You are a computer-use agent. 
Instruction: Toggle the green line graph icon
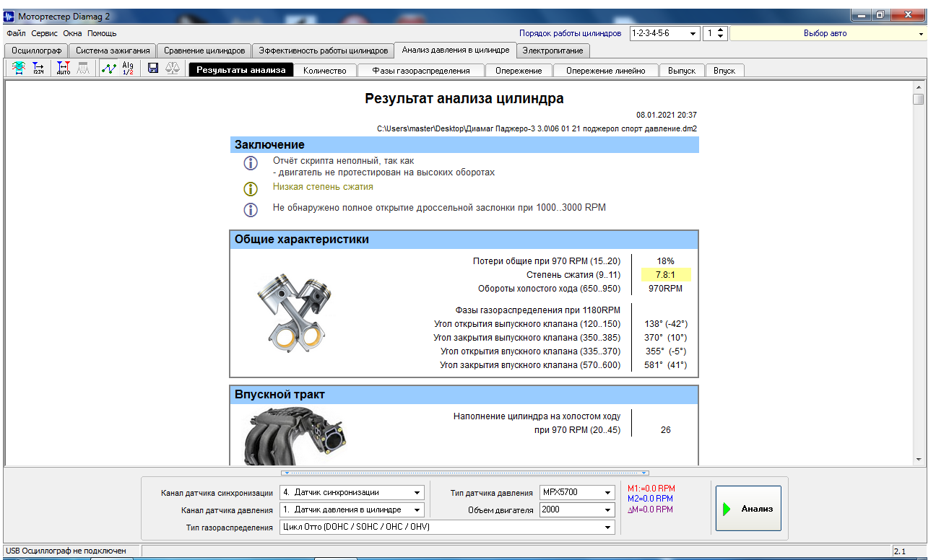point(108,69)
